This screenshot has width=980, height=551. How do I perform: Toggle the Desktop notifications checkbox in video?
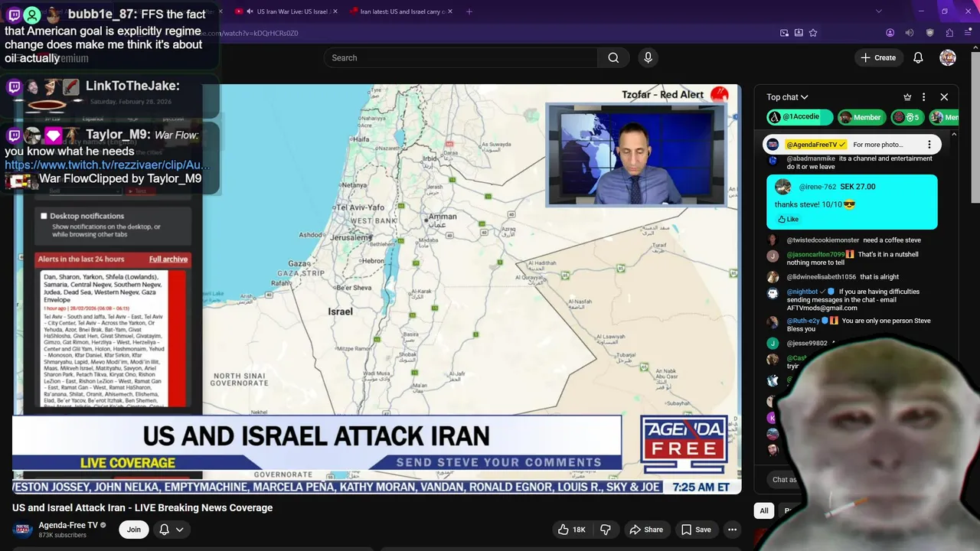point(44,217)
